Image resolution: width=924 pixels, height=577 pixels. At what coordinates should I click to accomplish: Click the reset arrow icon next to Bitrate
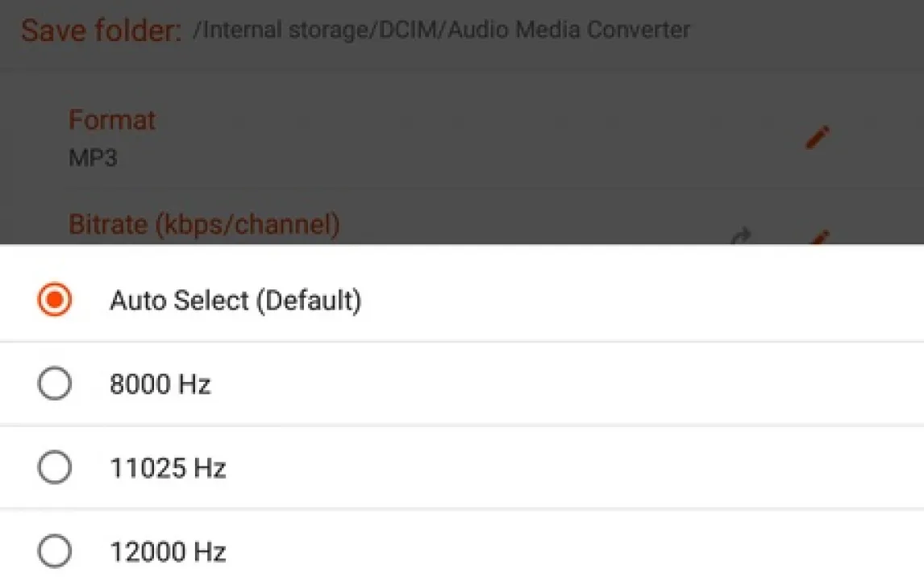coord(741,236)
